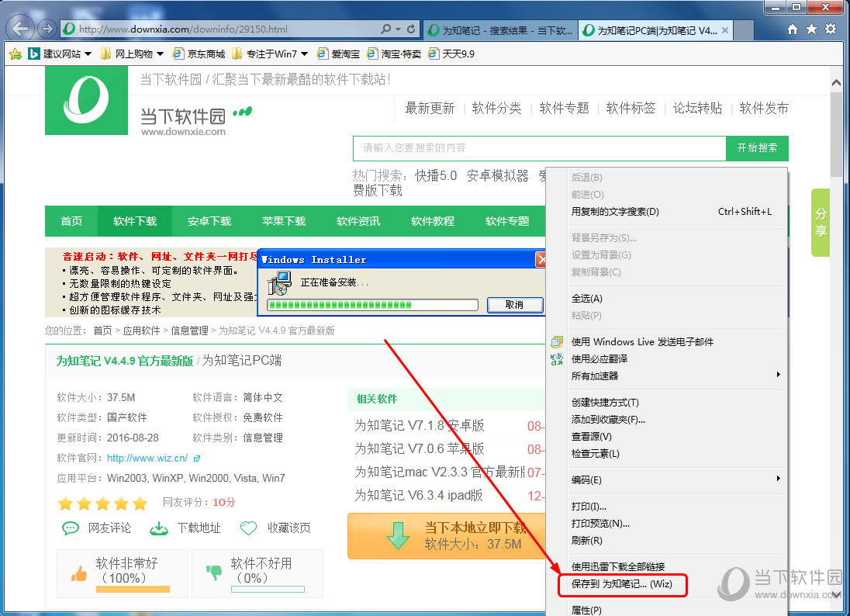Choose 全选(A) in the context menu
850x616 pixels.
click(676, 298)
